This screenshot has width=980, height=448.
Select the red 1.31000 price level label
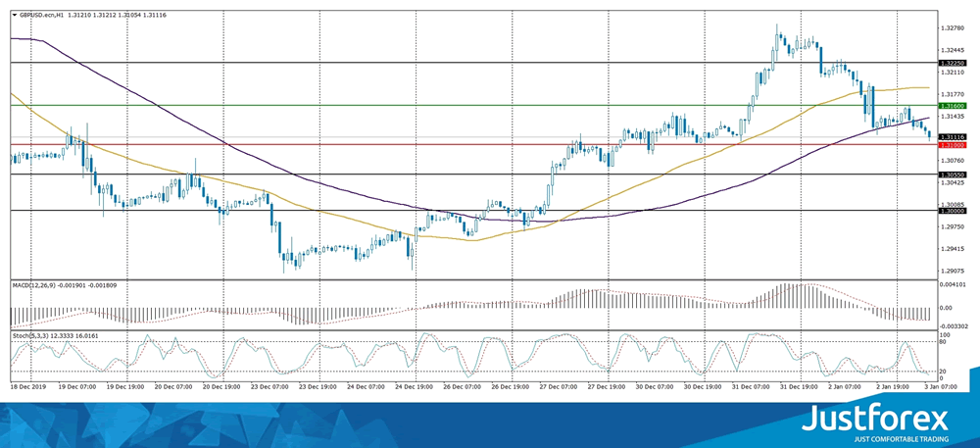(954, 145)
